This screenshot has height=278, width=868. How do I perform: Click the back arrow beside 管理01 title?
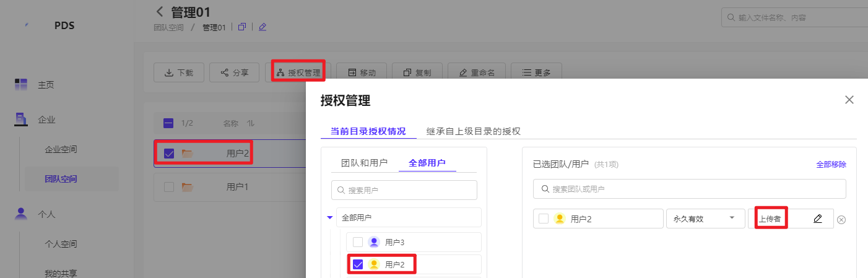[x=160, y=11]
